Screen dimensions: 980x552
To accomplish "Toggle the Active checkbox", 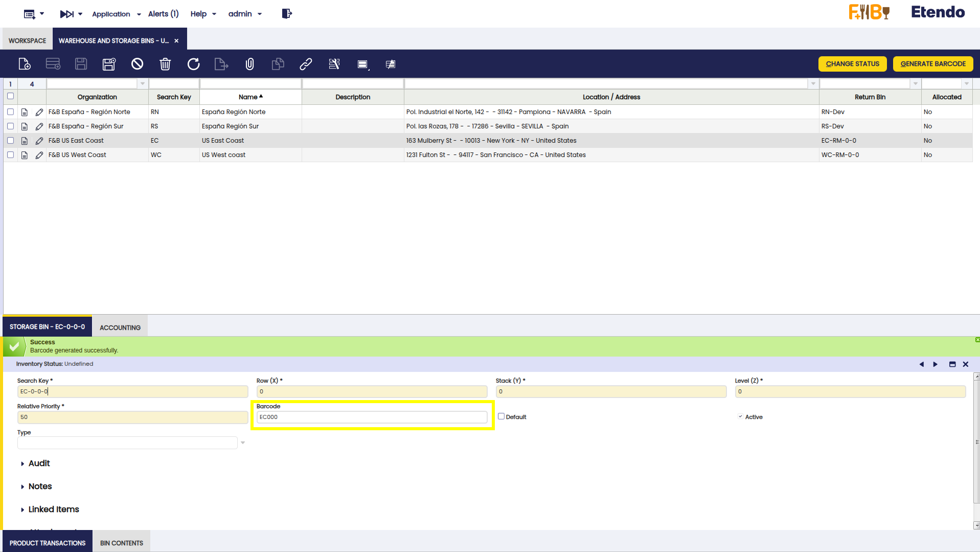I will coord(740,416).
